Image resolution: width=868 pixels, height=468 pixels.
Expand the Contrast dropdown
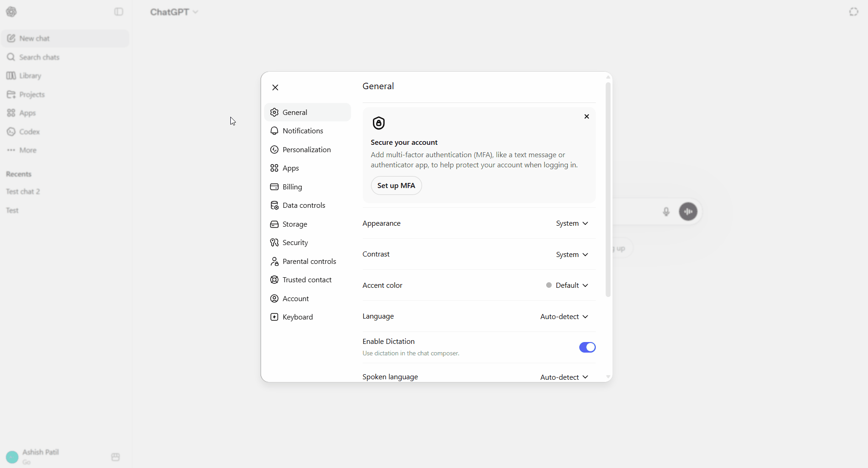pos(572,255)
